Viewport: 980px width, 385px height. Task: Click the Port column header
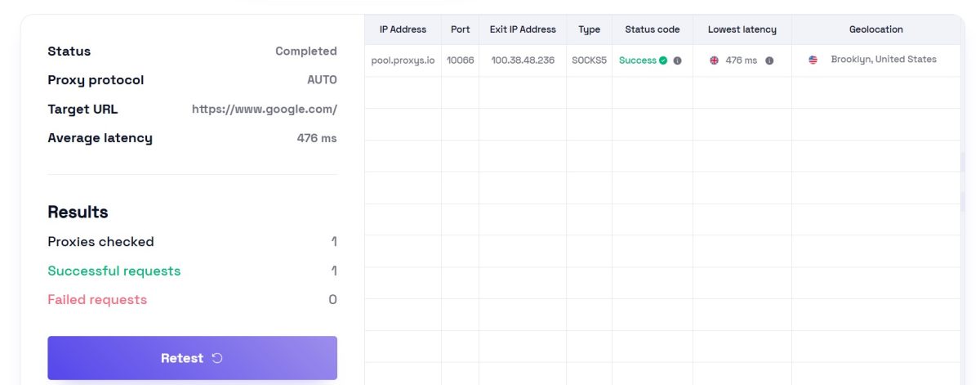(460, 29)
